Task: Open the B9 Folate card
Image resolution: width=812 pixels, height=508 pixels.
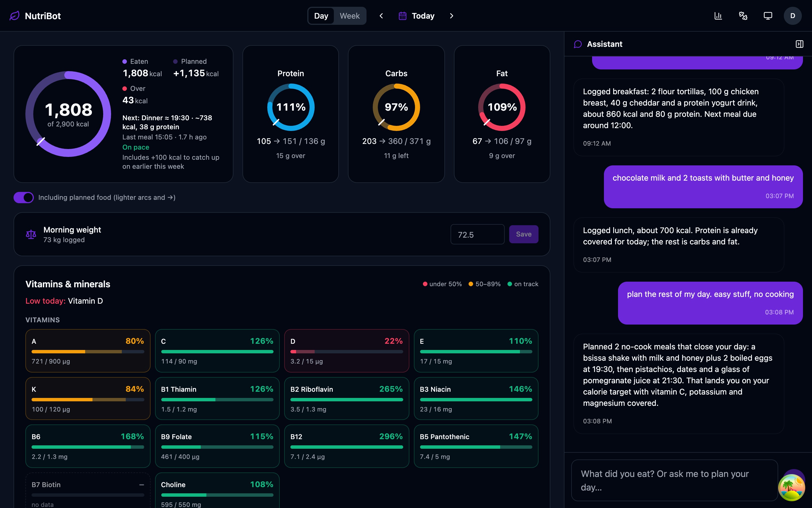Action: (217, 446)
